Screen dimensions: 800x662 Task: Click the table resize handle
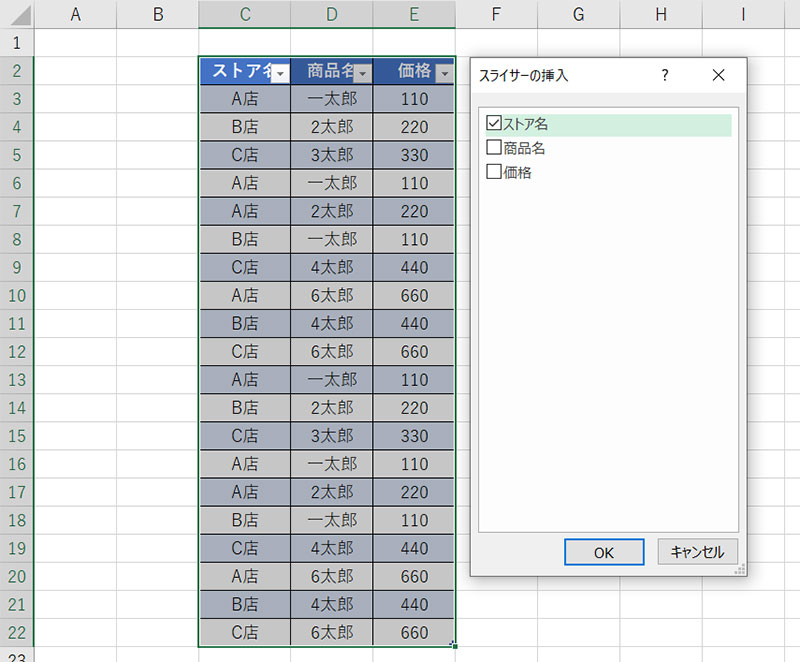454,646
